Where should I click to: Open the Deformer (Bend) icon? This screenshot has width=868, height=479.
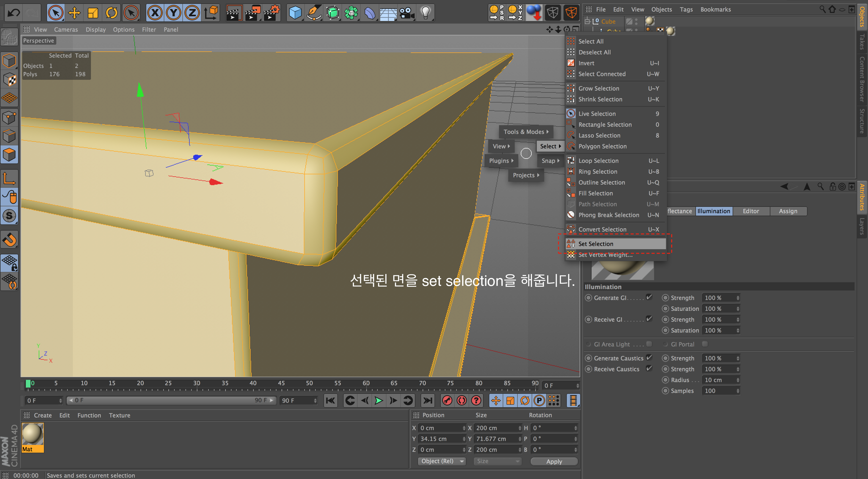coord(370,13)
